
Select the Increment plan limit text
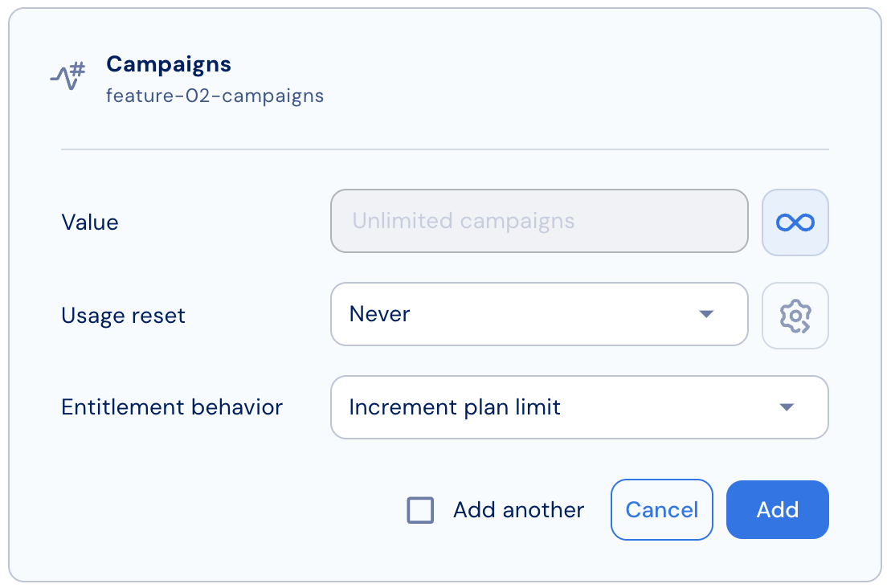click(x=455, y=407)
